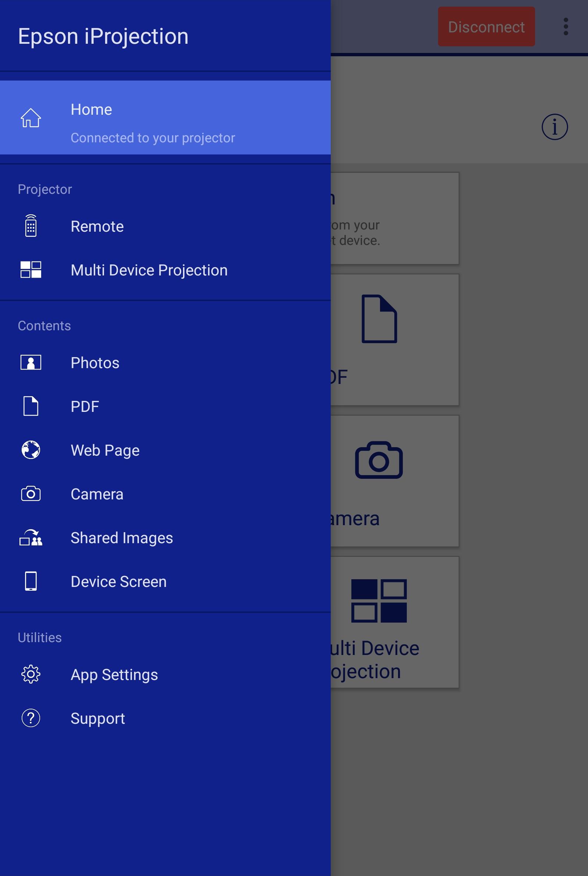Viewport: 588px width, 876px height.
Task: Tap the partially hidden 'your device' card
Action: [x=394, y=218]
